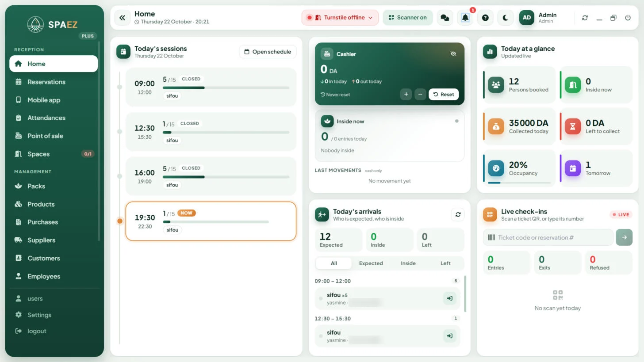Toggle dark mode with moon icon
Image resolution: width=644 pixels, height=362 pixels.
505,18
